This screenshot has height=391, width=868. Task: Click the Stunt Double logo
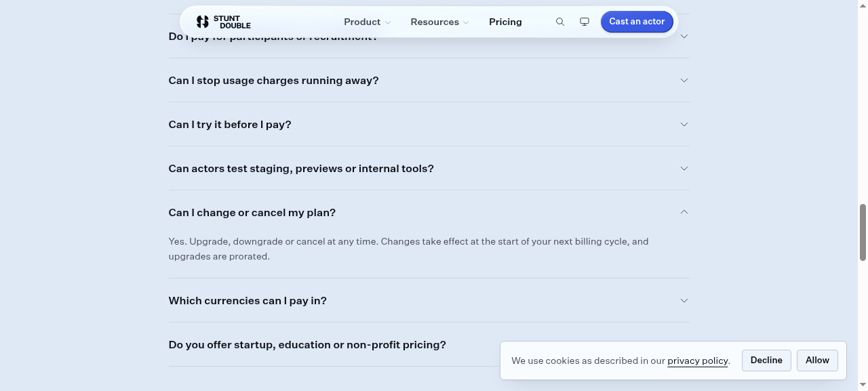point(223,22)
